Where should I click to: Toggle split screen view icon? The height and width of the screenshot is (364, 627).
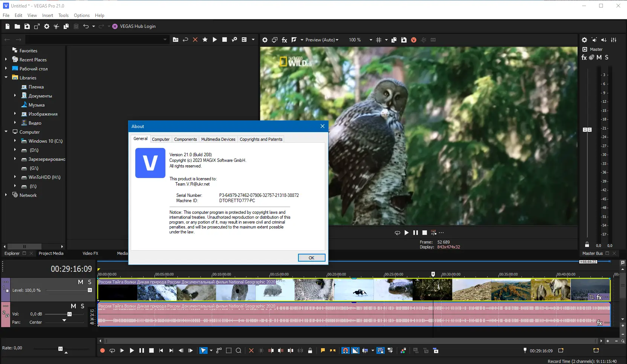click(x=294, y=40)
